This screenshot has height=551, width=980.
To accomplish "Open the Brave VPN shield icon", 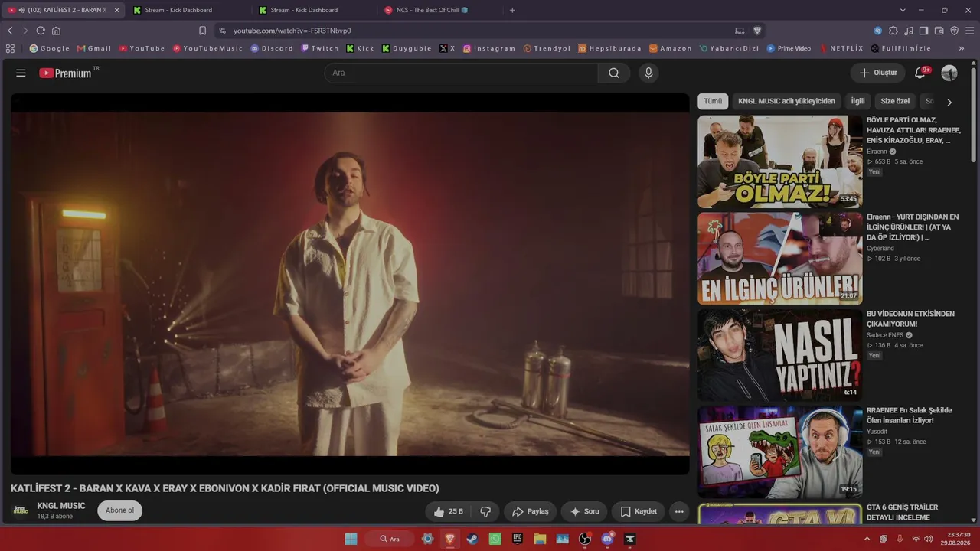I will (x=954, y=31).
